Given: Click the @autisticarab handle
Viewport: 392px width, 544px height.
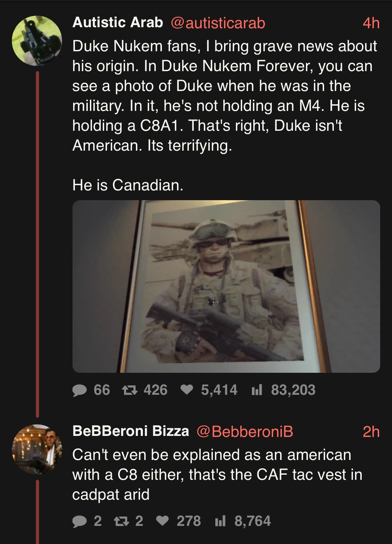Looking at the screenshot, I should point(218,23).
